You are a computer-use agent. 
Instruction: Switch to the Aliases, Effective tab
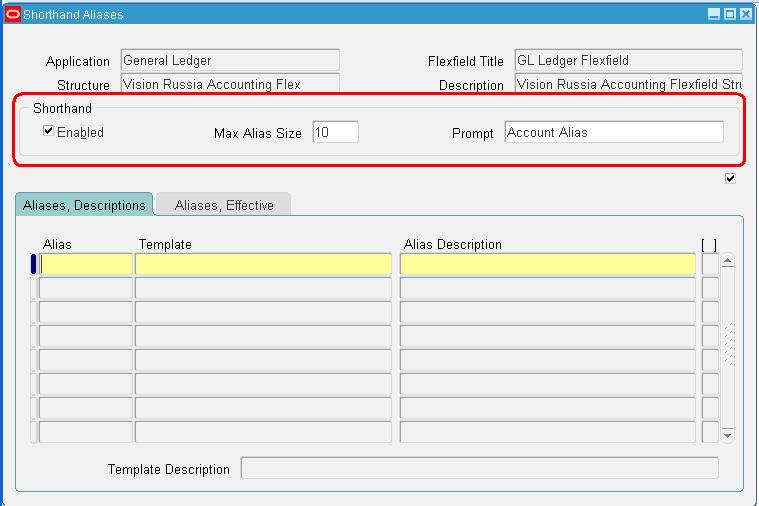(x=224, y=205)
